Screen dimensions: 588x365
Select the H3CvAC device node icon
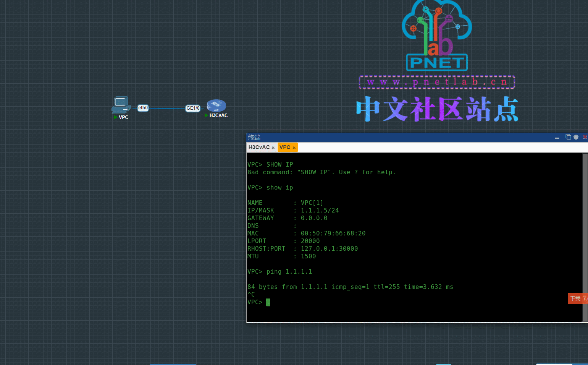click(x=216, y=106)
